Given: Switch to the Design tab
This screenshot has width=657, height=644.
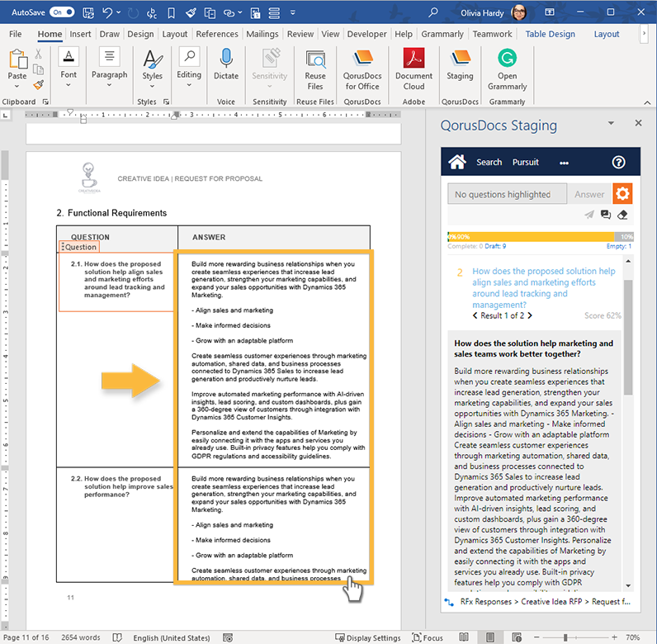Looking at the screenshot, I should click(x=140, y=34).
